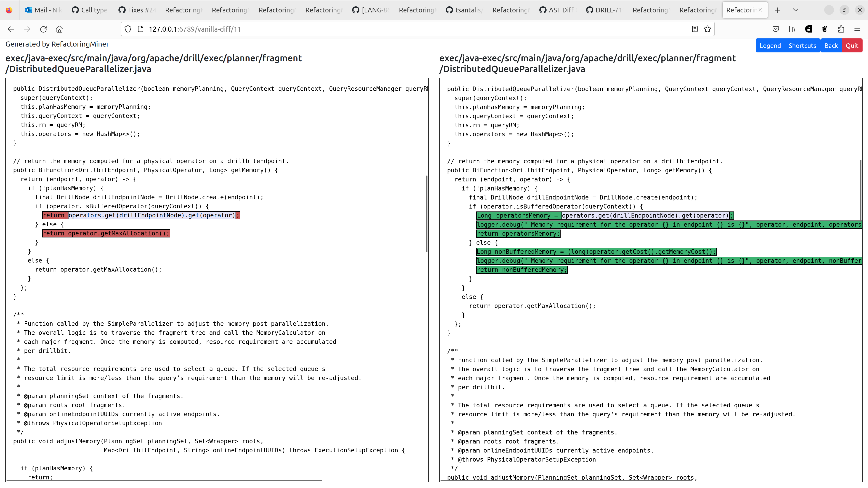Image resolution: width=868 pixels, height=488 pixels.
Task: Click the tracking protection shield
Action: click(x=128, y=29)
